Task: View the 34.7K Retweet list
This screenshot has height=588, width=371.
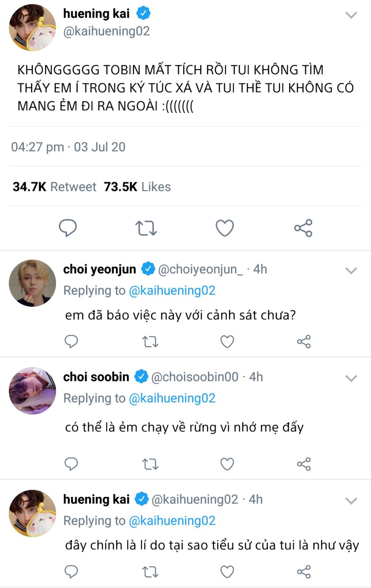Action: 54,187
